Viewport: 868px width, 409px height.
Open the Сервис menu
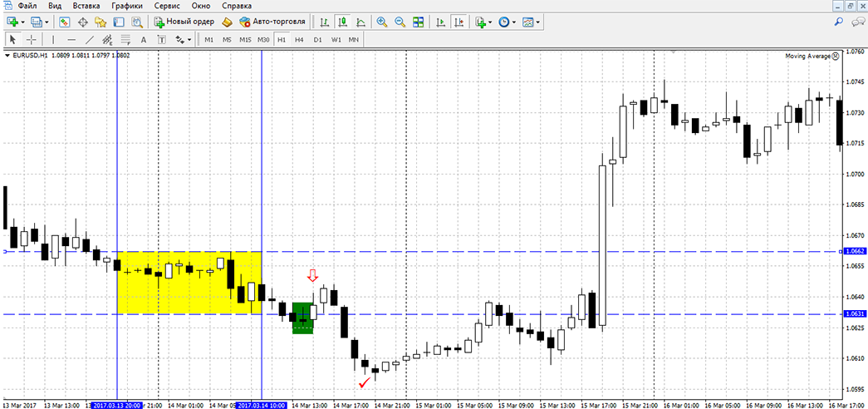[x=167, y=6]
